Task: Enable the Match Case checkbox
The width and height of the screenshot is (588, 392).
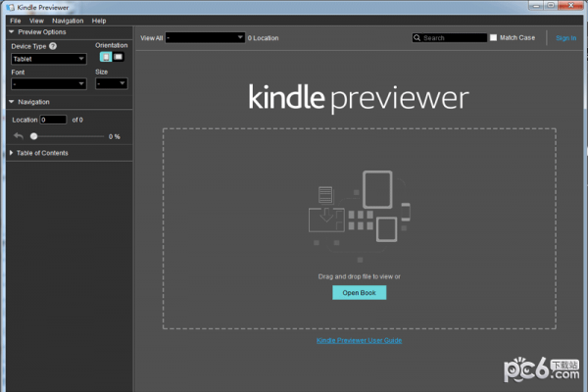Action: (x=494, y=37)
